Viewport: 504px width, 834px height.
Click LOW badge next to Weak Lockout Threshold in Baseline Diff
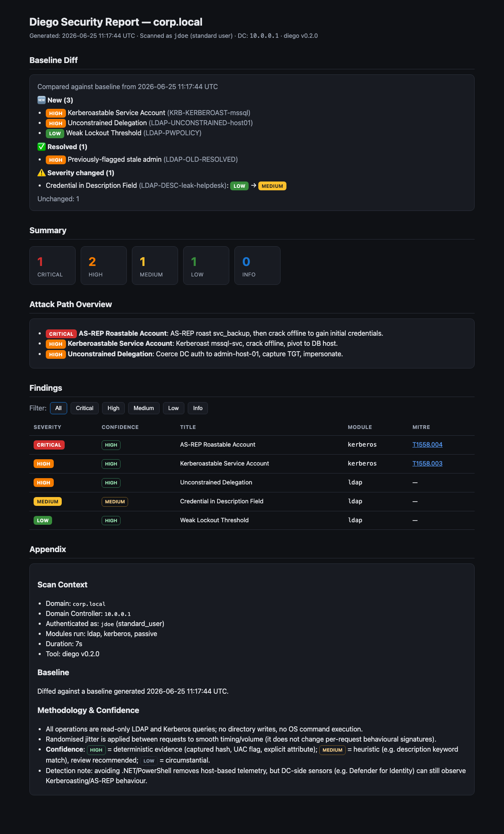[55, 133]
